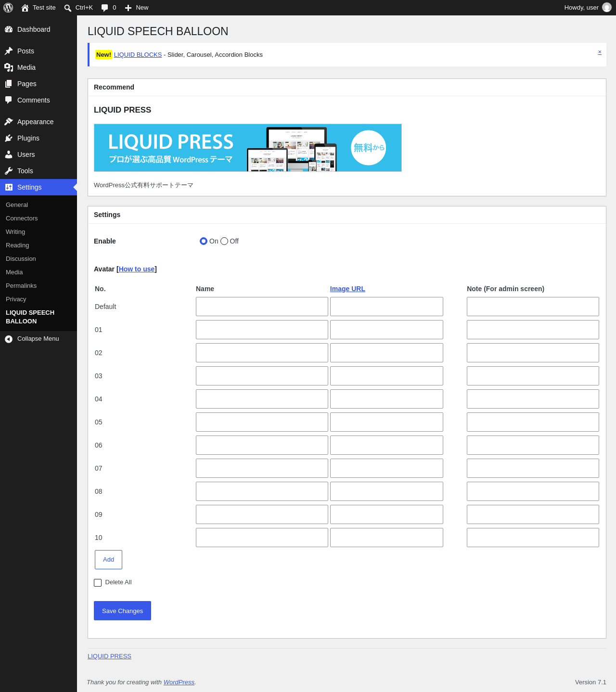Open the LIQUID PRESS footer link

click(109, 656)
